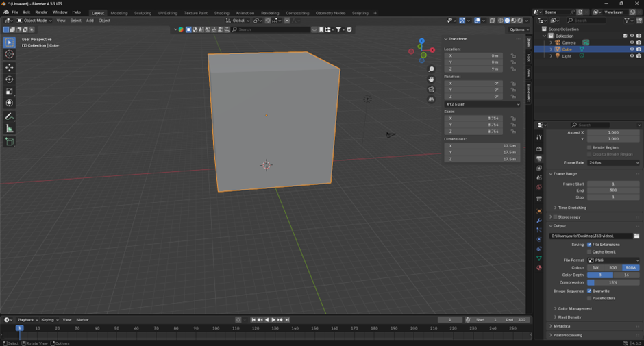Click the Options button in viewport header
The height and width of the screenshot is (346, 644).
[x=519, y=29]
